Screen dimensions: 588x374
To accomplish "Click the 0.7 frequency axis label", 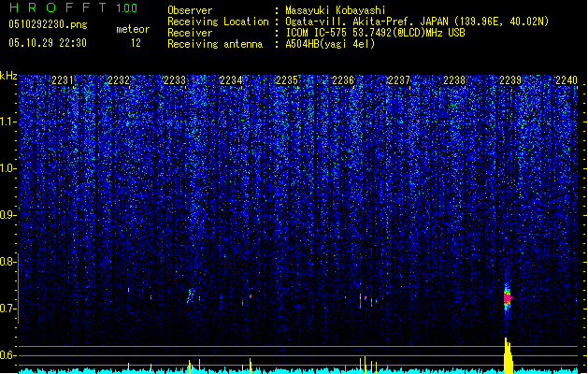I will (x=8, y=309).
